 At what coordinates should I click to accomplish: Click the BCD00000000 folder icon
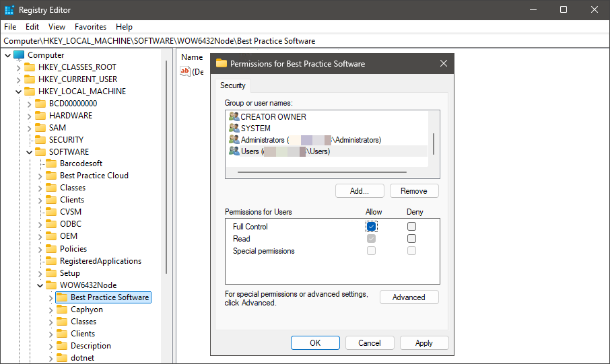(40, 104)
